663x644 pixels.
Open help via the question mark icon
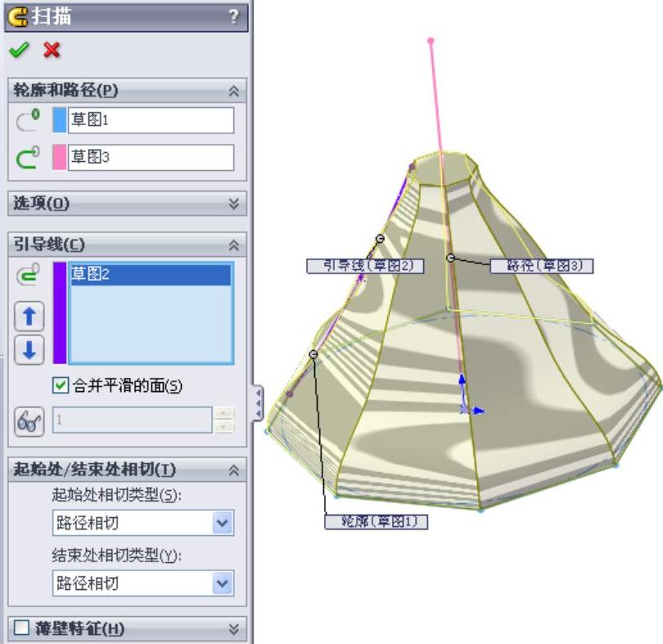(x=234, y=16)
